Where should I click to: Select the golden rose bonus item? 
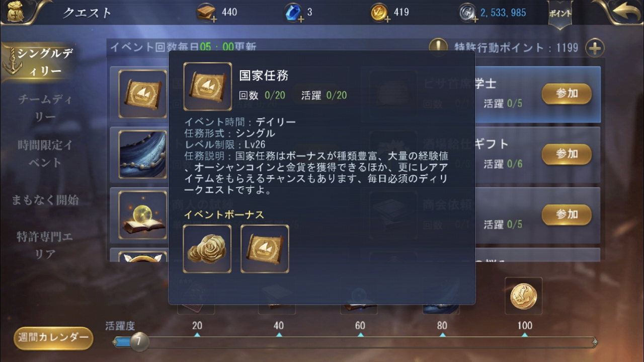[207, 249]
